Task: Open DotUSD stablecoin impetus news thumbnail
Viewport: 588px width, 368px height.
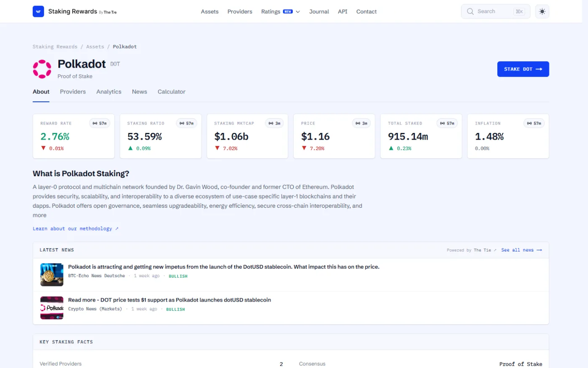Action: 52,275
